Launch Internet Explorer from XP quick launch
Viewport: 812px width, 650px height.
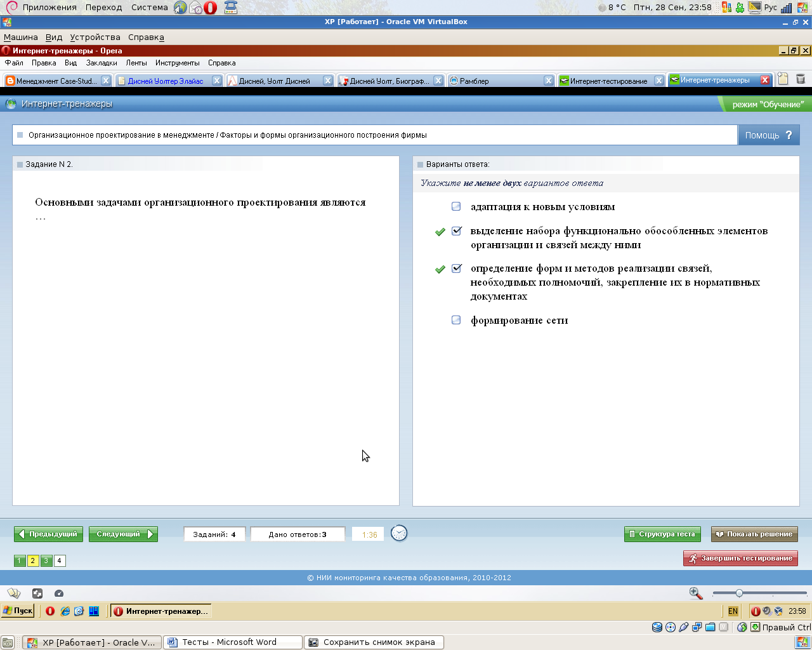pos(65,611)
